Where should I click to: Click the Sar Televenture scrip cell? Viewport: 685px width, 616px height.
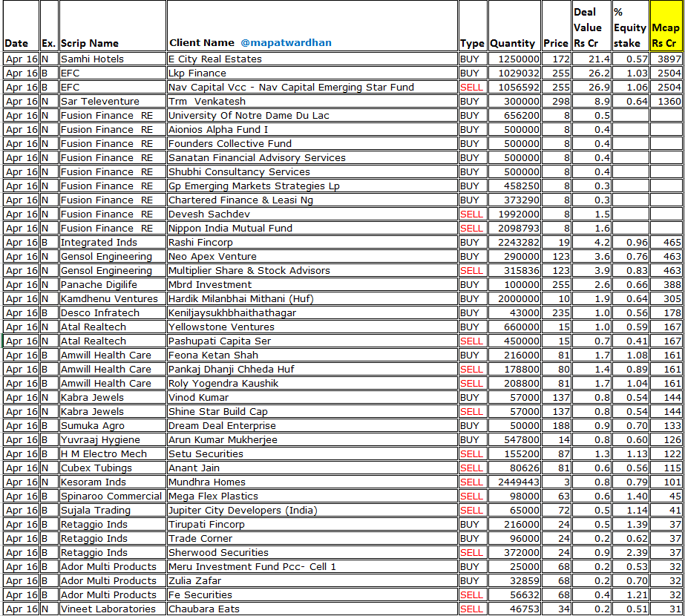coord(113,102)
